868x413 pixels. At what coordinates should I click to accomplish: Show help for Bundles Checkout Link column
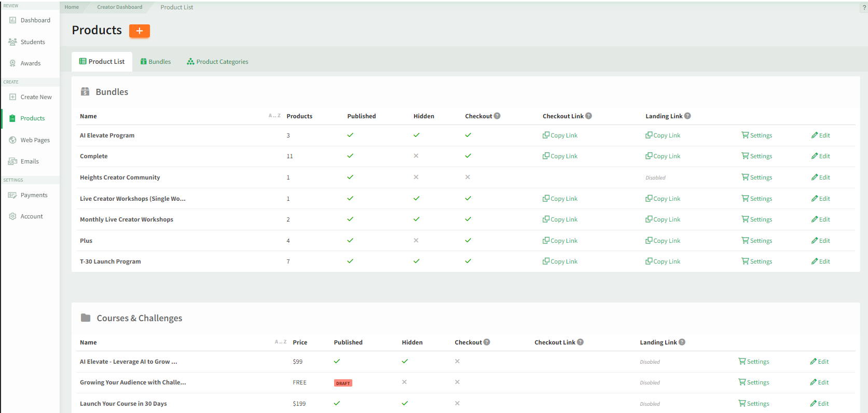click(x=588, y=116)
